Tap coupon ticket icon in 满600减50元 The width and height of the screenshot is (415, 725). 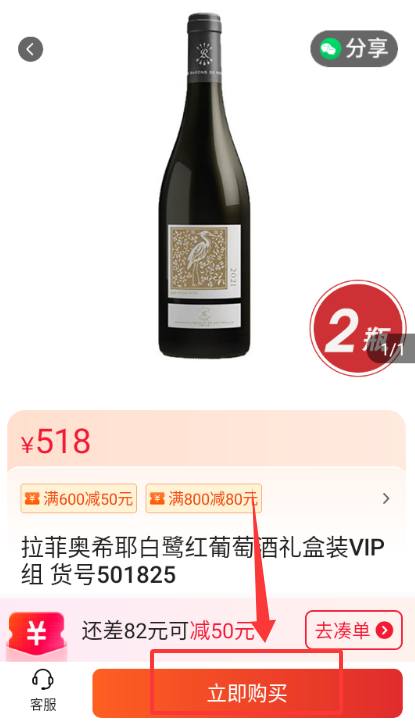[32, 499]
